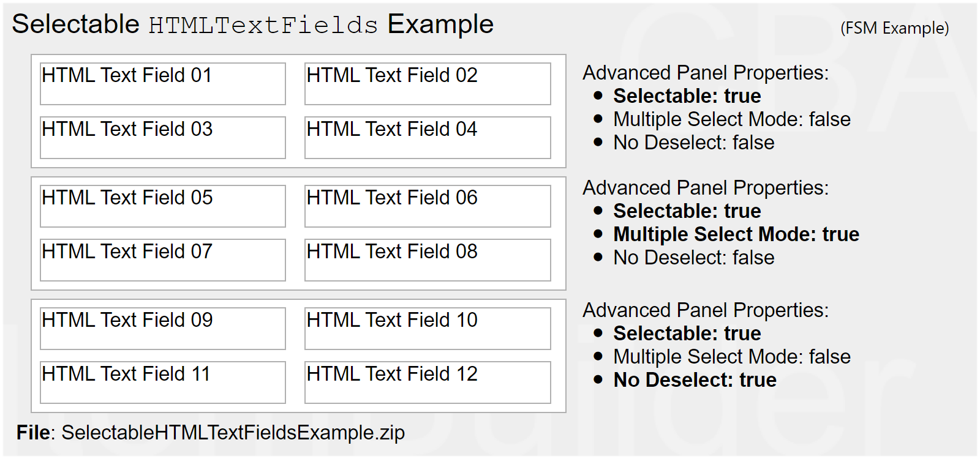Select HTML Text Field 08

[428, 260]
